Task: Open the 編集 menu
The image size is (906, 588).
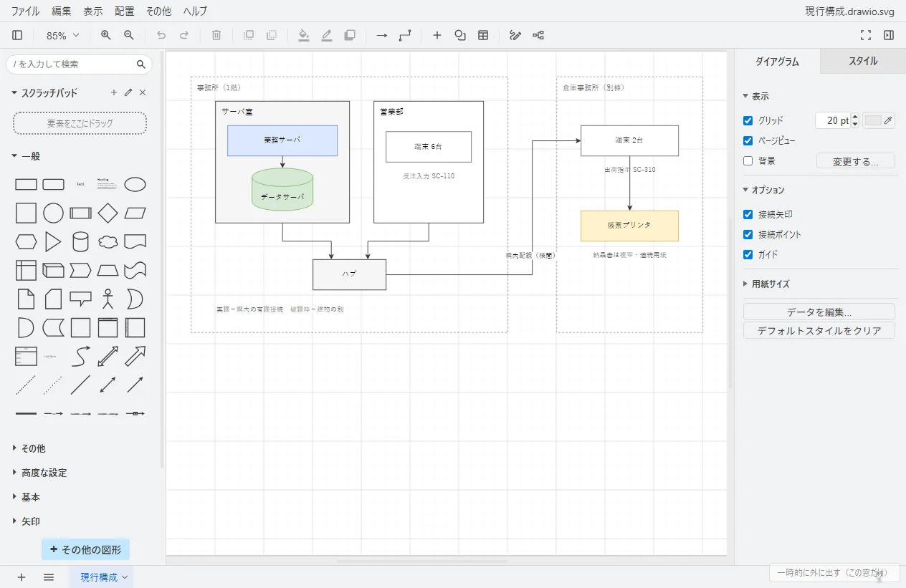Action: click(62, 11)
